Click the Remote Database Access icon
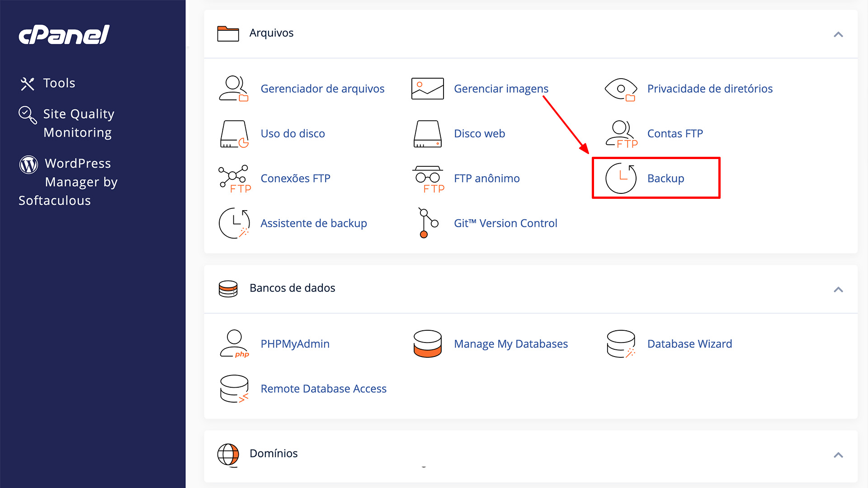This screenshot has height=488, width=868. coord(234,389)
